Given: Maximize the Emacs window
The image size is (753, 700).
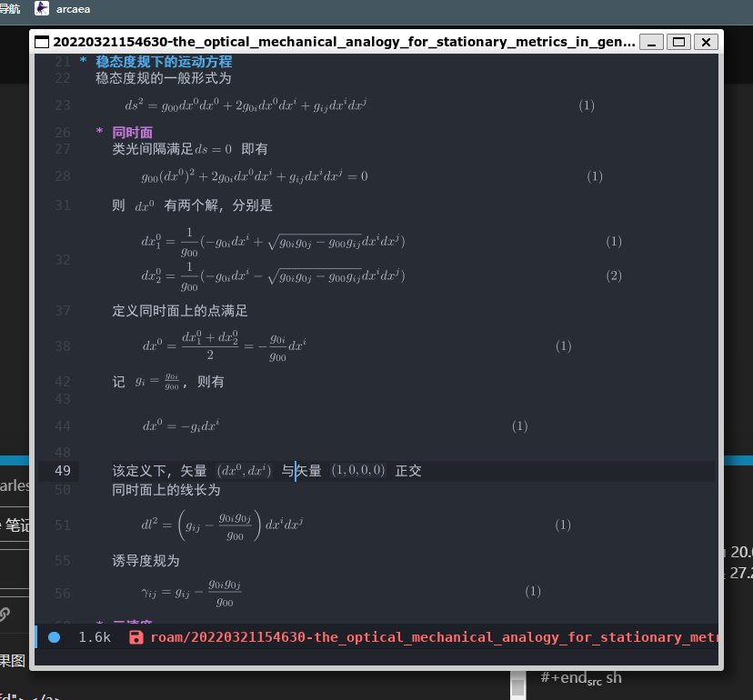Looking at the screenshot, I should tap(678, 42).
